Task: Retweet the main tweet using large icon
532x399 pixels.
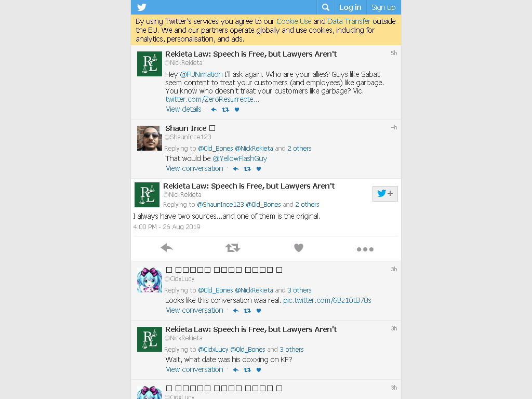Action: click(233, 248)
